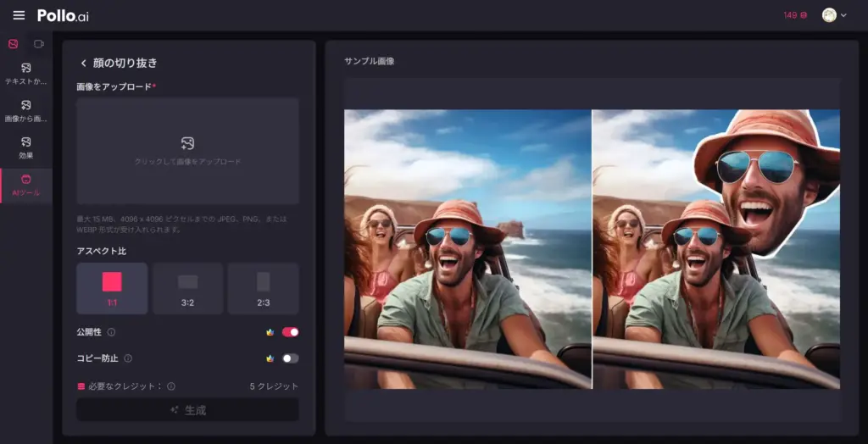This screenshot has height=444, width=868.
Task: Open the AIツール sidebar item
Action: click(26, 185)
